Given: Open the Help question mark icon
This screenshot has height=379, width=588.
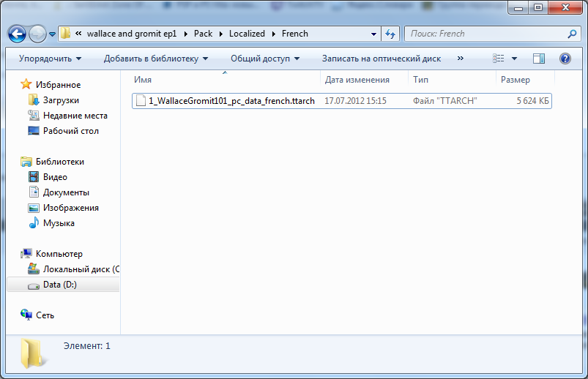Looking at the screenshot, I should (565, 59).
